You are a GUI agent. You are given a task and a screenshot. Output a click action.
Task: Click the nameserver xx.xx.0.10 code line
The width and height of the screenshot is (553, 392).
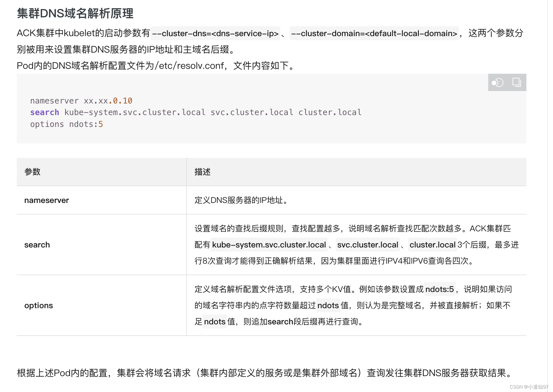click(x=81, y=101)
